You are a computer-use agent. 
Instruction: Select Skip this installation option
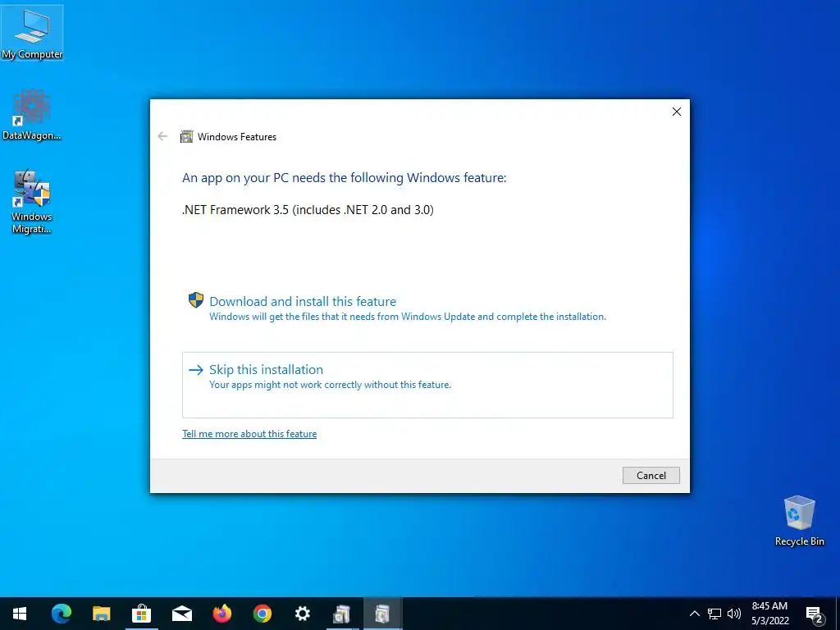coord(427,385)
